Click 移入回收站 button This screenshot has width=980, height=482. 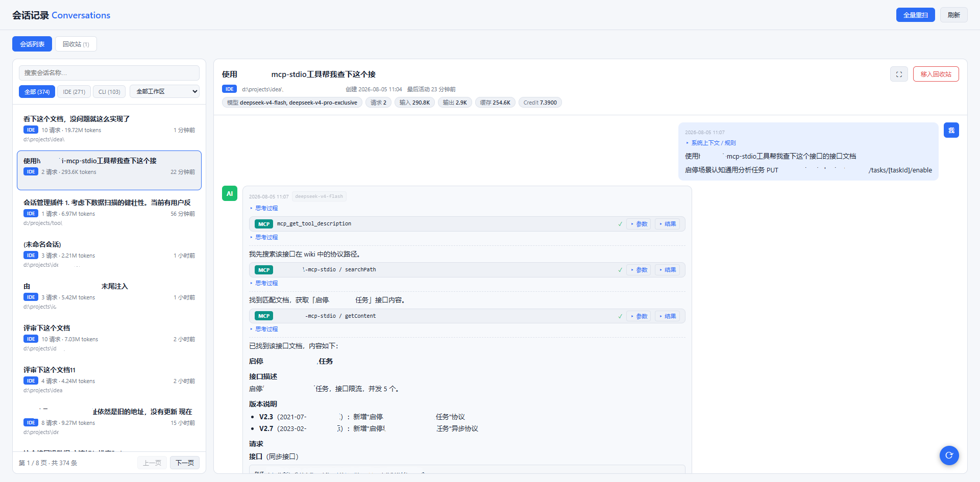(936, 74)
